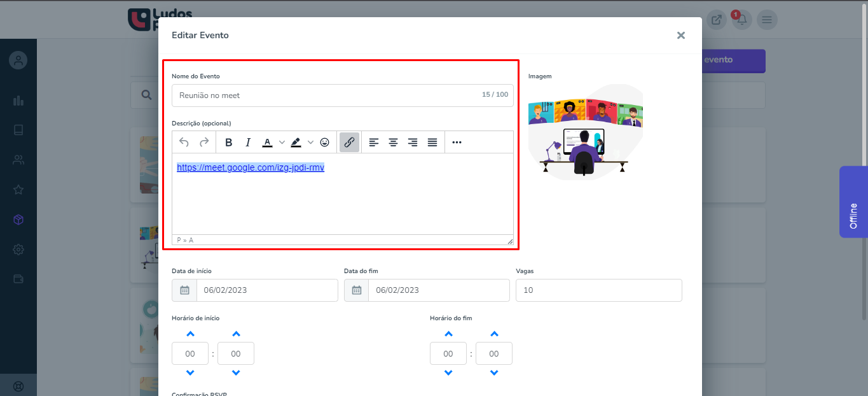Open the purple cube sidebar icon
Viewport: 868px width, 396px height.
point(18,220)
